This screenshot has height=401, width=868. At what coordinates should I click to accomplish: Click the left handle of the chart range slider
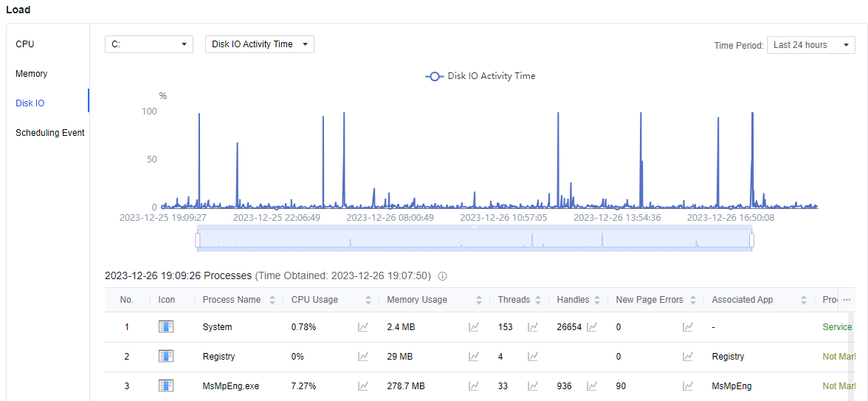point(198,240)
